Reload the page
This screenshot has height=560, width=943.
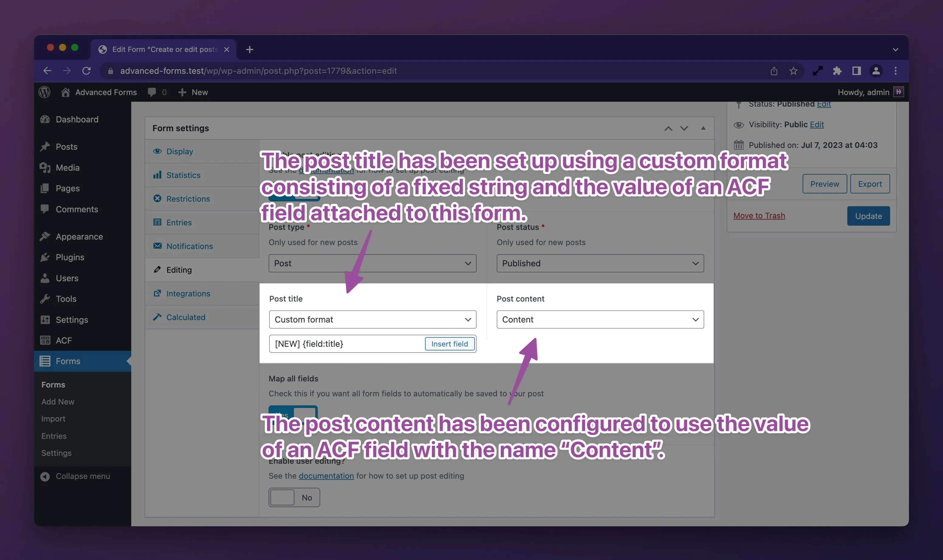click(87, 71)
